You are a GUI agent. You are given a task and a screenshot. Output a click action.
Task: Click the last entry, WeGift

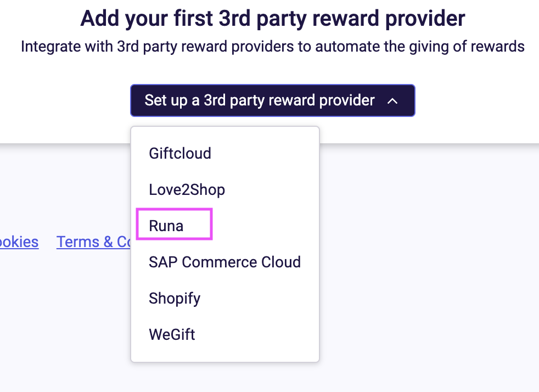pyautogui.click(x=172, y=334)
